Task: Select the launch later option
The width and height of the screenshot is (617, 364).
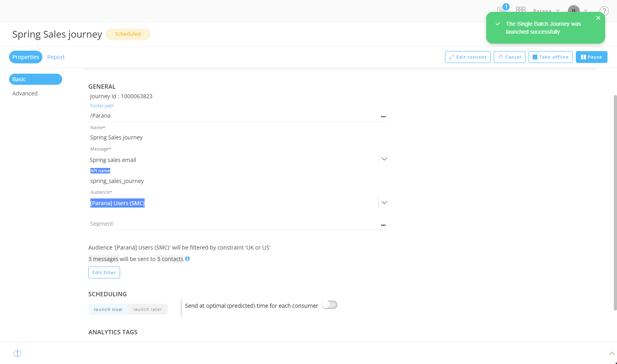Action: click(x=147, y=309)
